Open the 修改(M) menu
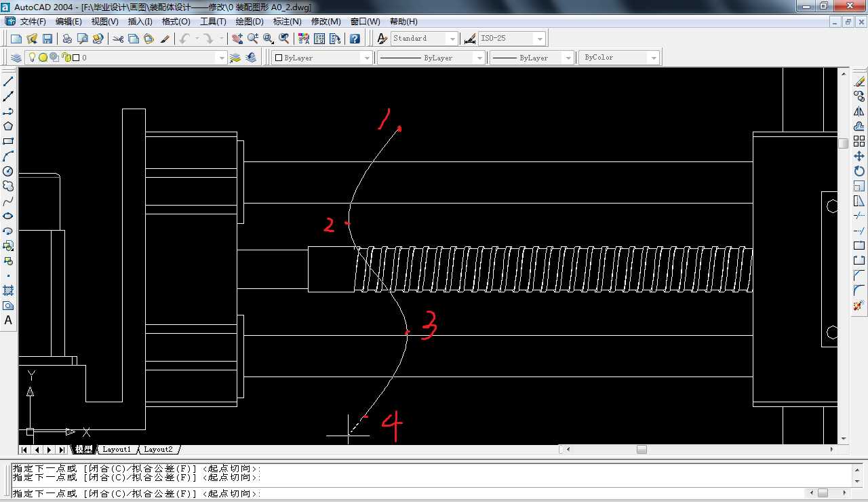 325,22
